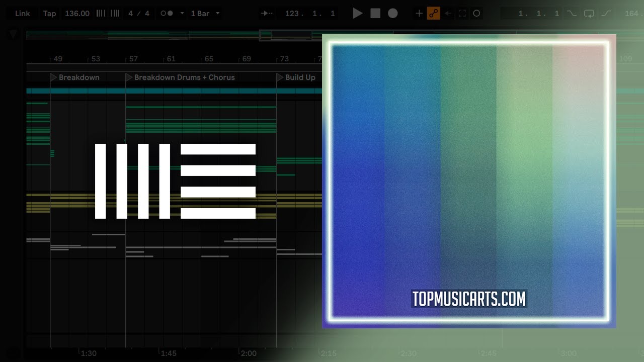The width and height of the screenshot is (644, 362).
Task: Click 1:45 in the time ruler
Action: 169,353
